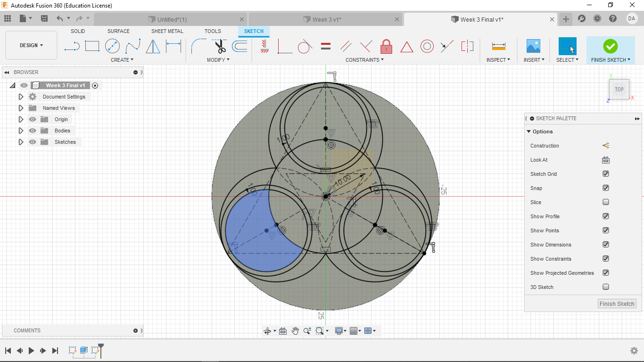
Task: Apply the Perpendicular constraint
Action: click(x=366, y=46)
